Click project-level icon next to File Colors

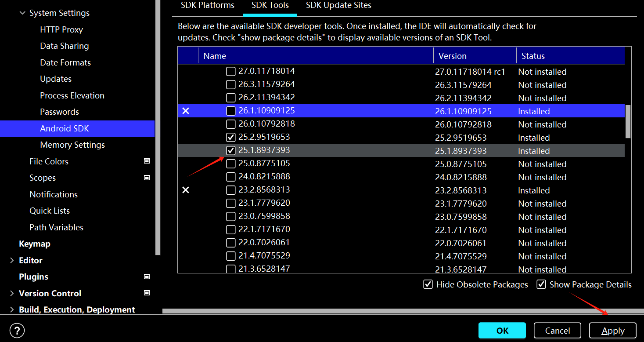point(147,161)
